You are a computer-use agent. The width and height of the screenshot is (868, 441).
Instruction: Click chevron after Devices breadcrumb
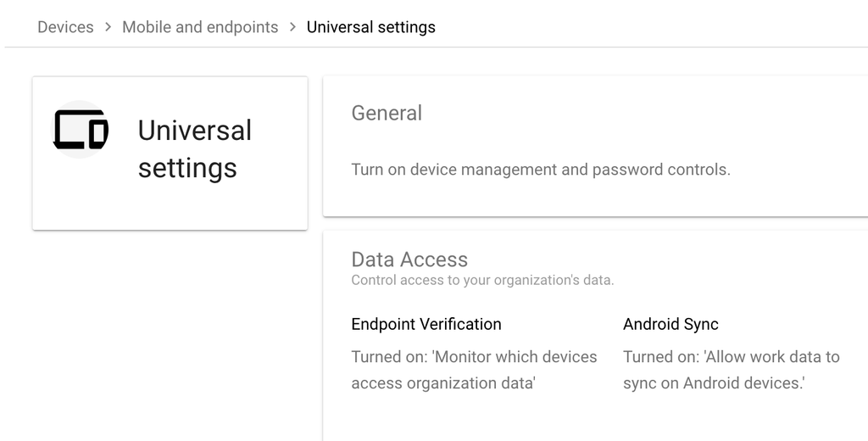108,27
